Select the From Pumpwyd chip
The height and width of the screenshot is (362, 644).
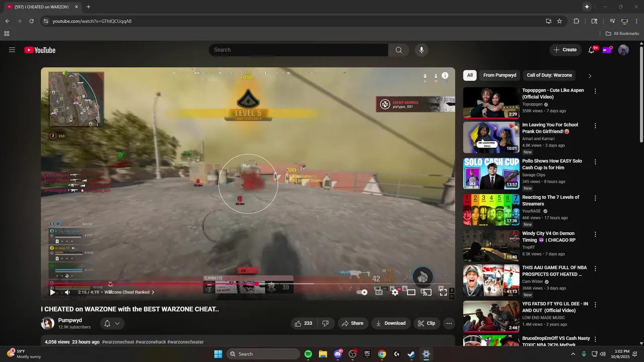pyautogui.click(x=500, y=75)
